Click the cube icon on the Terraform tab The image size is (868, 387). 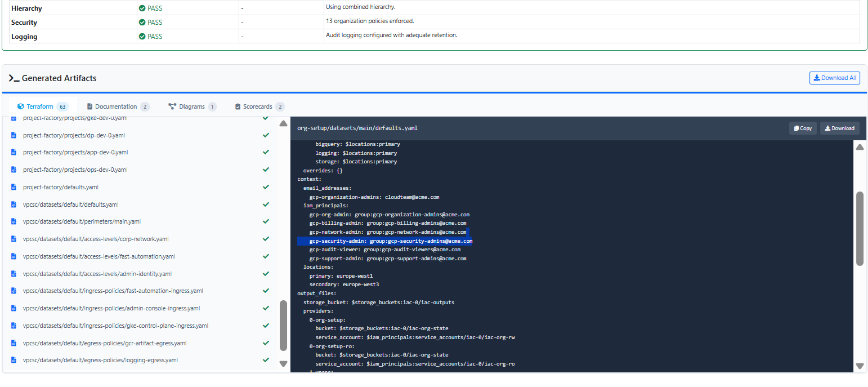21,106
